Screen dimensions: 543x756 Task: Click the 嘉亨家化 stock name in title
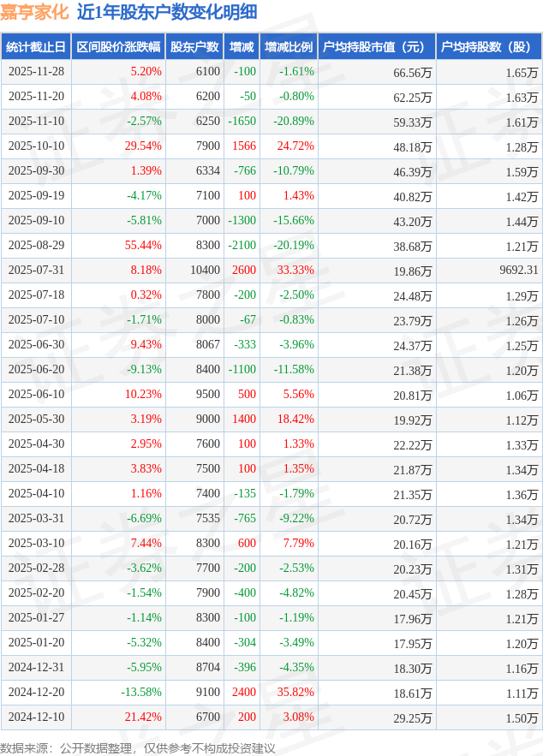[34, 12]
